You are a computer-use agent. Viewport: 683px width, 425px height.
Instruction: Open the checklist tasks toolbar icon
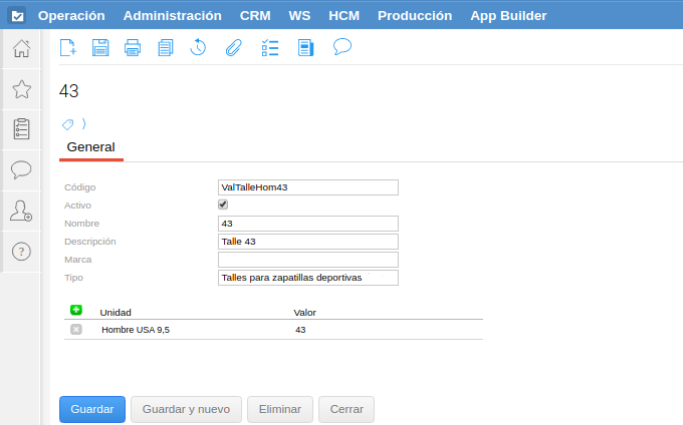point(269,47)
